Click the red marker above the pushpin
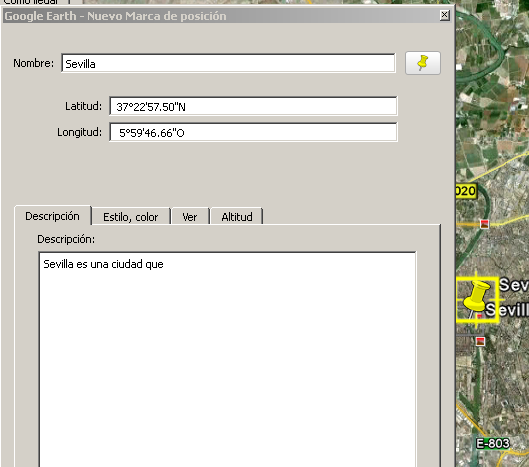This screenshot has height=467, width=529. 484,224
